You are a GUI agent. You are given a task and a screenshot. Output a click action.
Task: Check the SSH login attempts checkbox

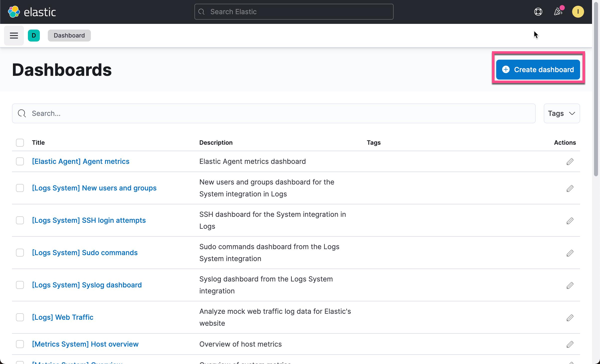point(20,220)
